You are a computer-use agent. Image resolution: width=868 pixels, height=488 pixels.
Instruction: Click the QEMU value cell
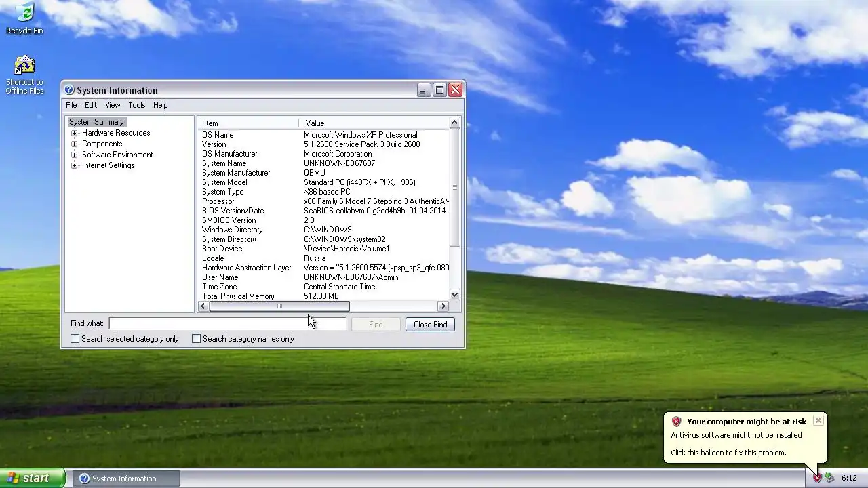coord(315,173)
